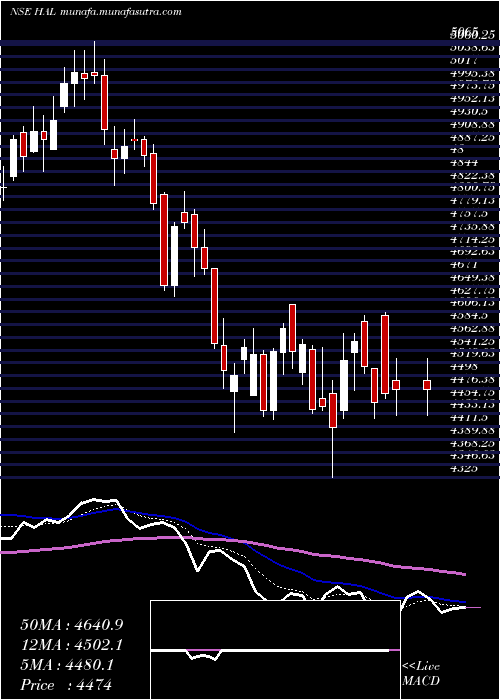Viewport: 500px width, 700px height.
Task: Click the 4584.5 price axis label
Action: tap(468, 317)
